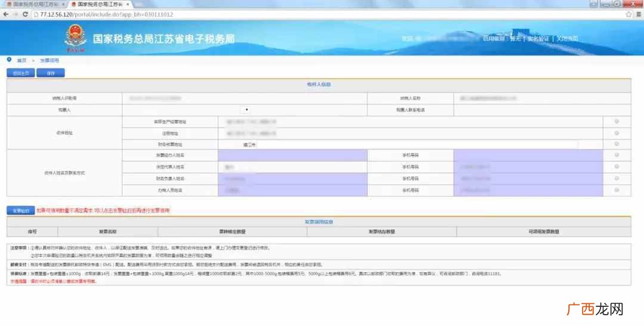Viewport: 644px width, 326px height.
Task: Click the location pin icon in the breadcrumb
Action: pyautogui.click(x=9, y=60)
